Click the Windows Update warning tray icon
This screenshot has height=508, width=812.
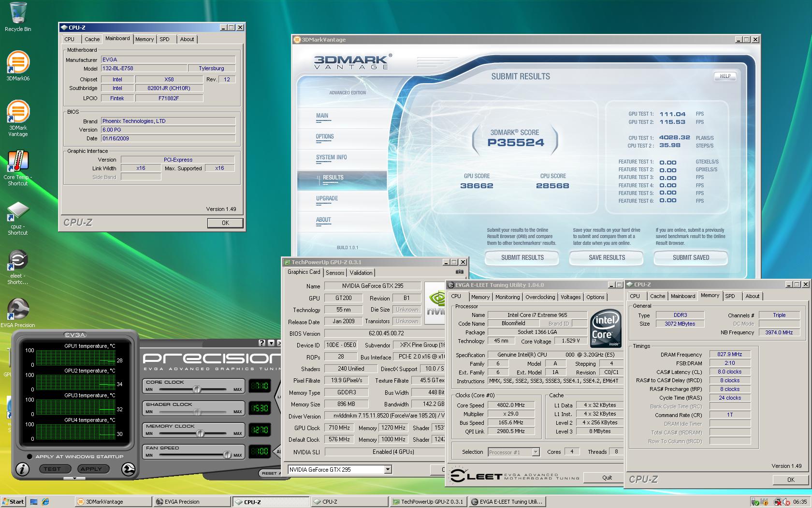(764, 502)
